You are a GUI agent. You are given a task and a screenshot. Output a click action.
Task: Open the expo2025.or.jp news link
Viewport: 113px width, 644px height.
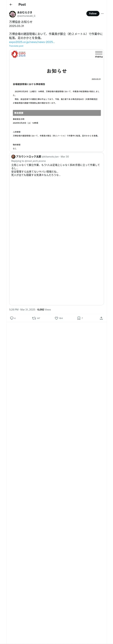[x=32, y=42]
